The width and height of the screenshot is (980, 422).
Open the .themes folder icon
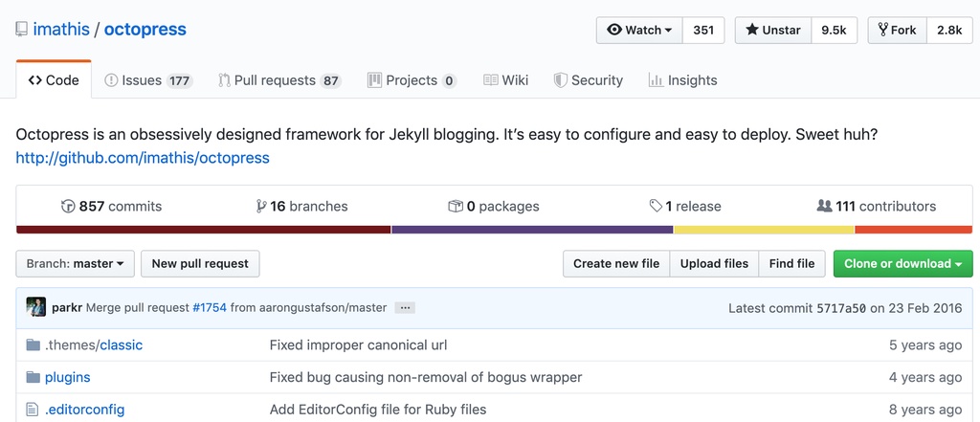(33, 345)
